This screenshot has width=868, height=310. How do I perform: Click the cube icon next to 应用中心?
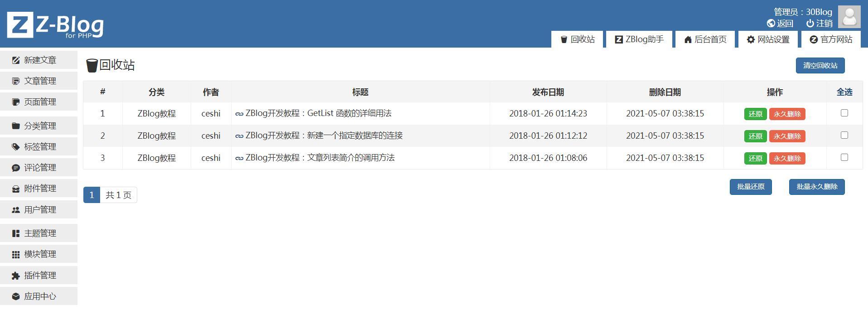(x=16, y=296)
